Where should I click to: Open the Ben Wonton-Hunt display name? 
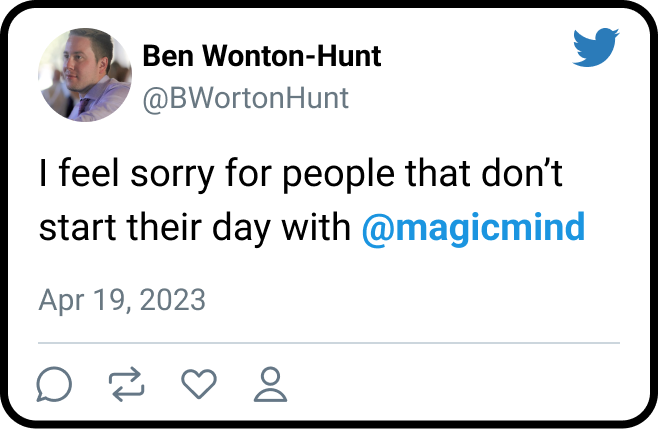(262, 56)
